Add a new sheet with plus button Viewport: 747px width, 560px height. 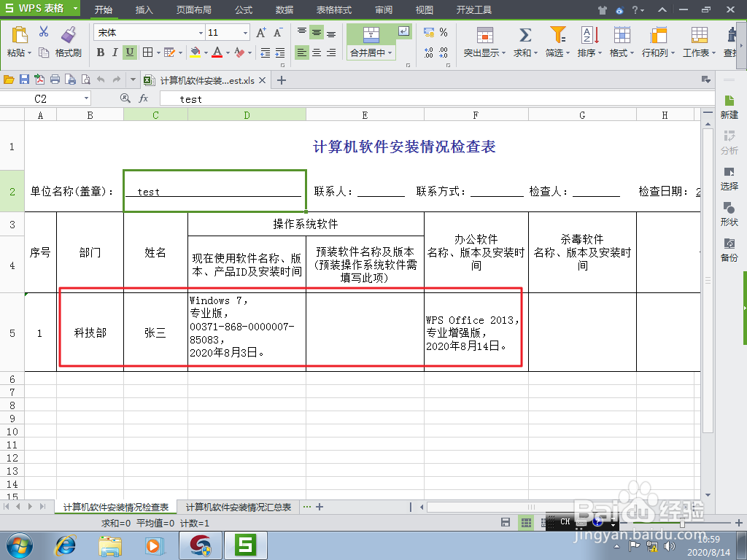point(320,507)
